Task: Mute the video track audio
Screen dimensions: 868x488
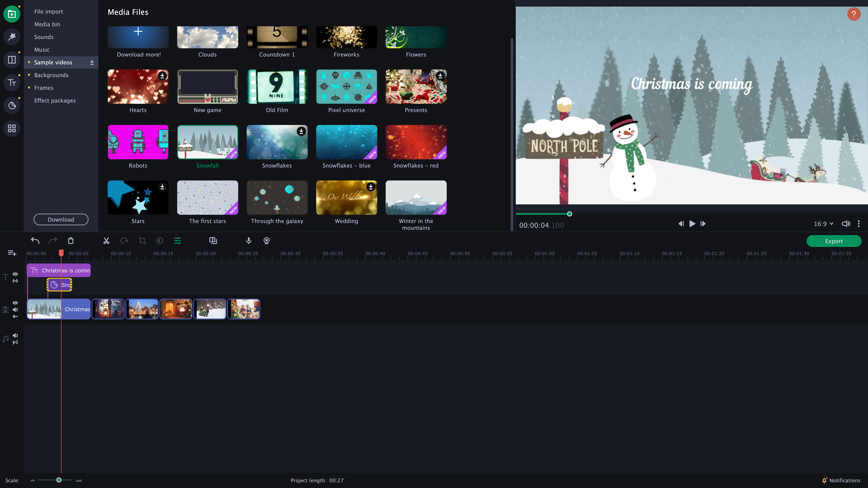Action: pos(15,309)
